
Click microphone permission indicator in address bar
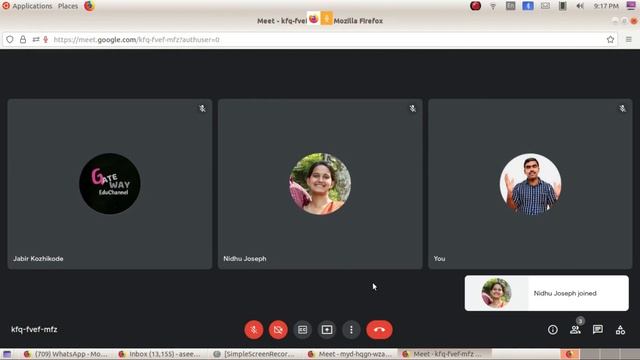click(x=46, y=40)
